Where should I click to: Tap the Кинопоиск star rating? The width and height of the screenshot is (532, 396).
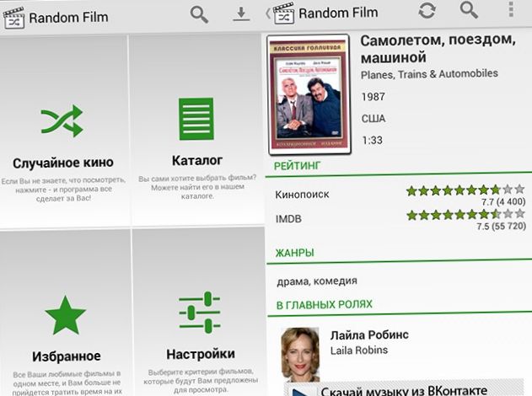click(x=465, y=190)
